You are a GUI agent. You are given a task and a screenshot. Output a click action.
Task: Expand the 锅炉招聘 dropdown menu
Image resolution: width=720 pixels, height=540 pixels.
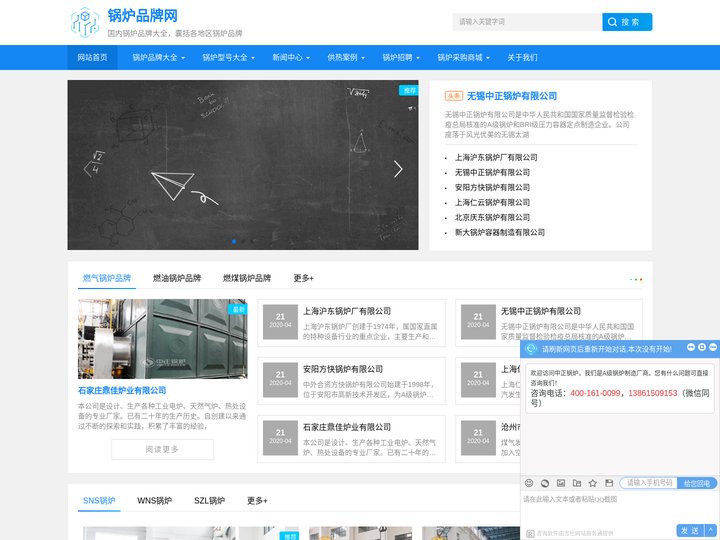click(x=401, y=57)
